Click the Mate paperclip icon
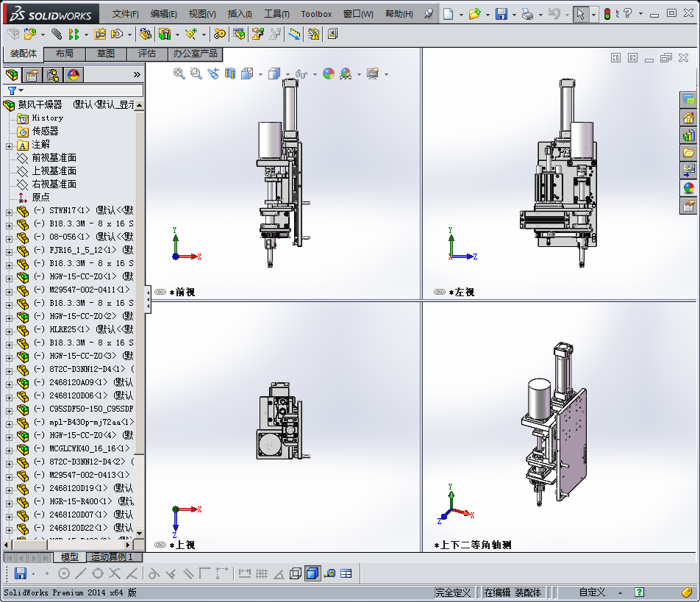Viewport: 700px width, 602px height. (57, 34)
